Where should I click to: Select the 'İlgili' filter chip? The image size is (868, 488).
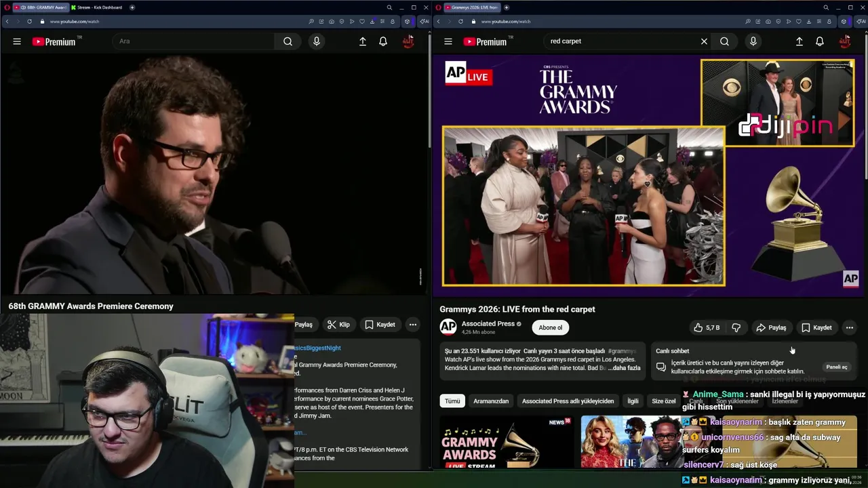[633, 401]
